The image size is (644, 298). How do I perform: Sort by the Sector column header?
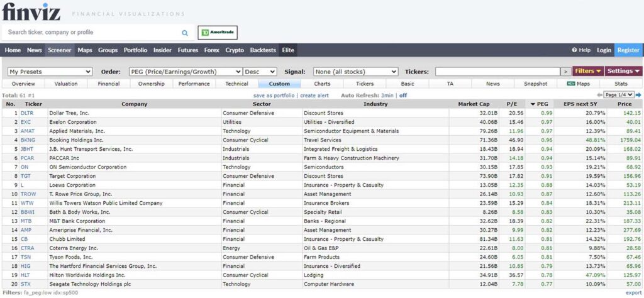click(261, 104)
